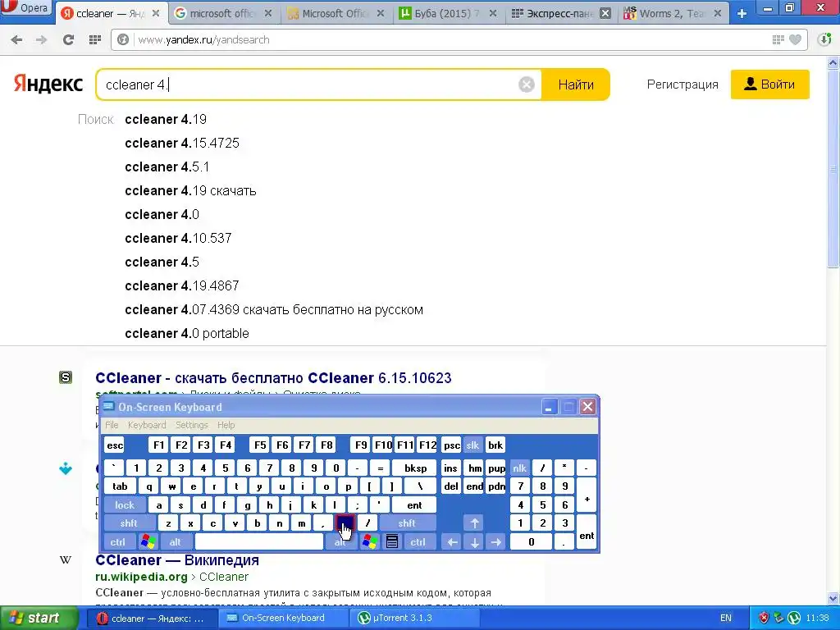The image size is (840, 630).
Task: Click the right arrow key on keyboard
Action: pyautogui.click(x=496, y=542)
